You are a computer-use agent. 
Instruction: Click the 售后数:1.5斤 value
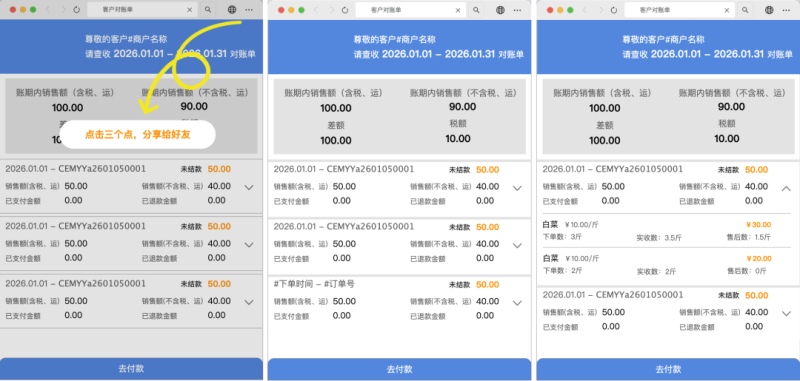click(748, 237)
